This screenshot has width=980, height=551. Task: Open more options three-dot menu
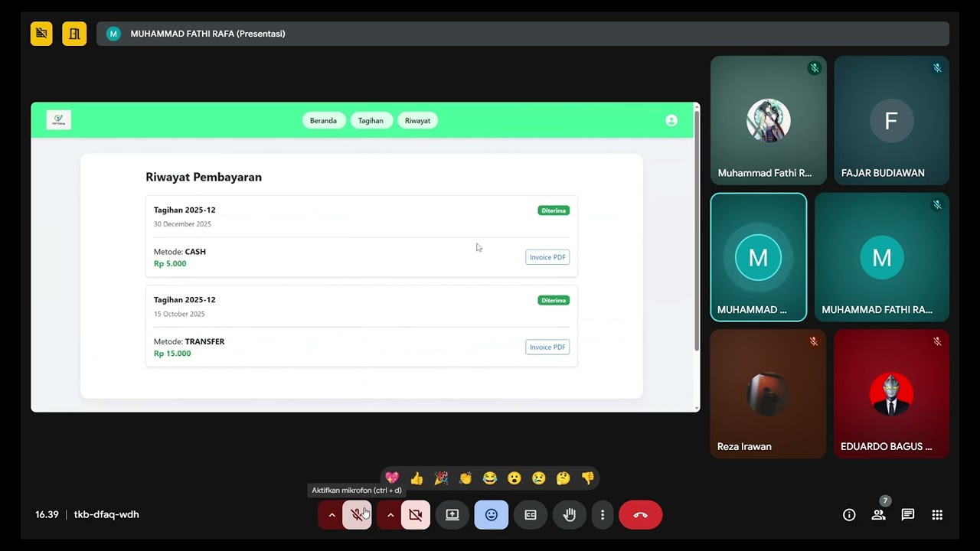tap(603, 515)
